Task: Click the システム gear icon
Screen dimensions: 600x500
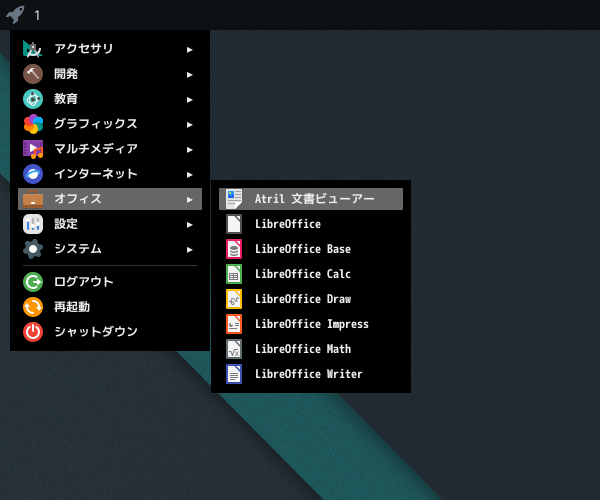Action: pos(33,249)
